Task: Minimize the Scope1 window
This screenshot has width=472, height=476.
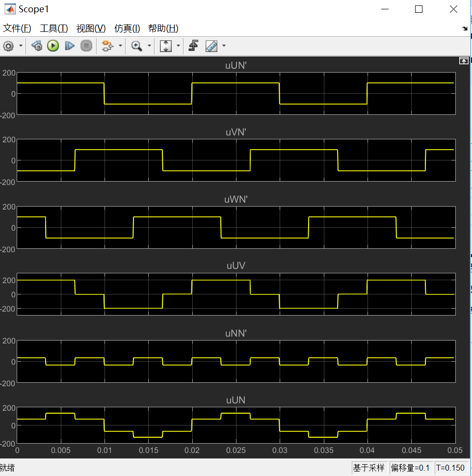Action: tap(385, 9)
